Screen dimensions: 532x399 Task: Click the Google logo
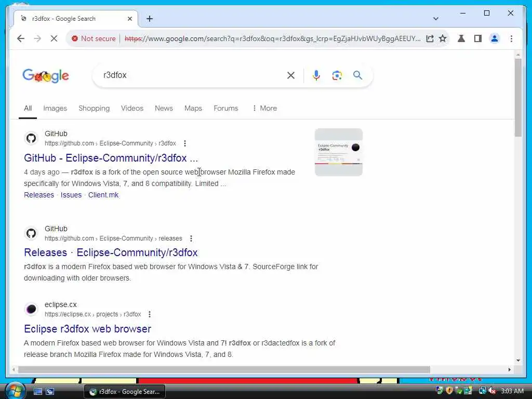(46, 76)
